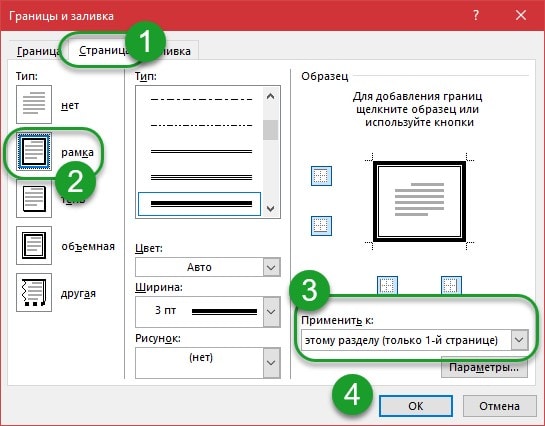Select the "нет" border type icon

(x=34, y=104)
